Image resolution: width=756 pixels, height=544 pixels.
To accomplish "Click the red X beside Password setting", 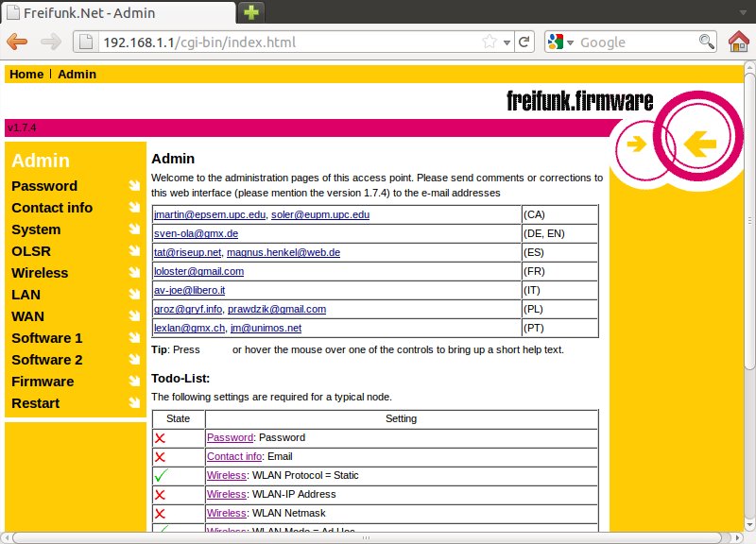I will click(160, 438).
